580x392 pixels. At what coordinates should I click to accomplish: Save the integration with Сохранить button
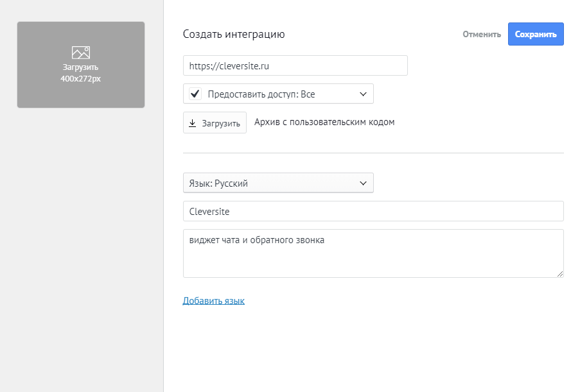[536, 34]
